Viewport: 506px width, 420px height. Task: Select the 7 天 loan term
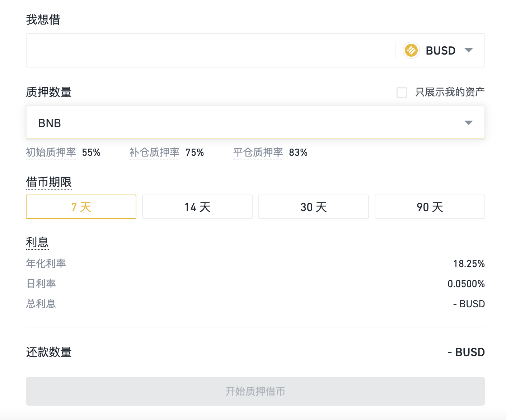tap(81, 207)
